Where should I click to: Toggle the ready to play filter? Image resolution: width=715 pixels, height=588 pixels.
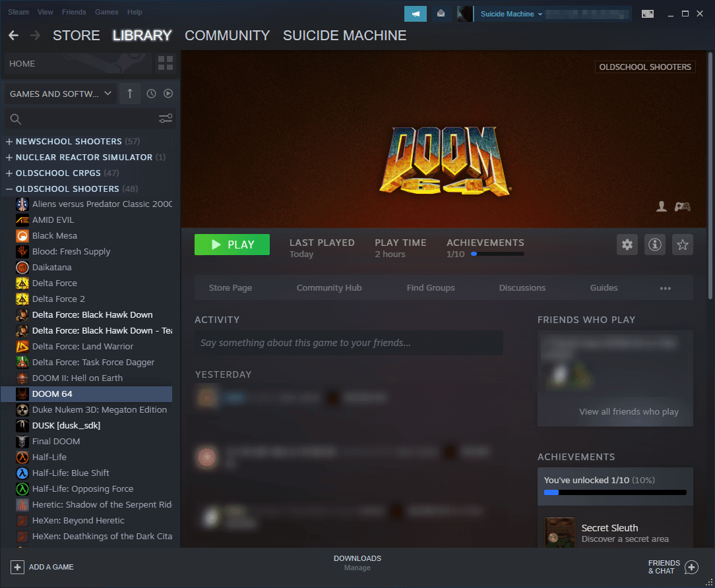168,94
